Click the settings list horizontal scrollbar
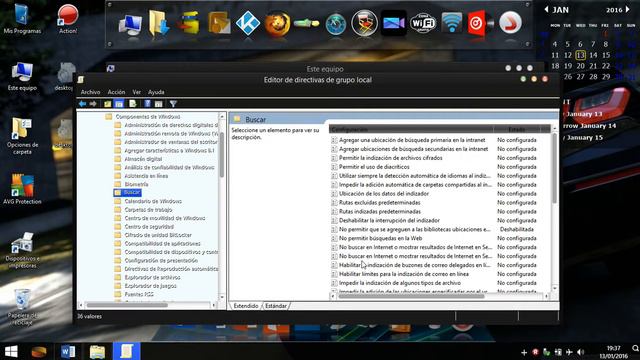Viewport: 640px width, 360px height. tap(411, 296)
